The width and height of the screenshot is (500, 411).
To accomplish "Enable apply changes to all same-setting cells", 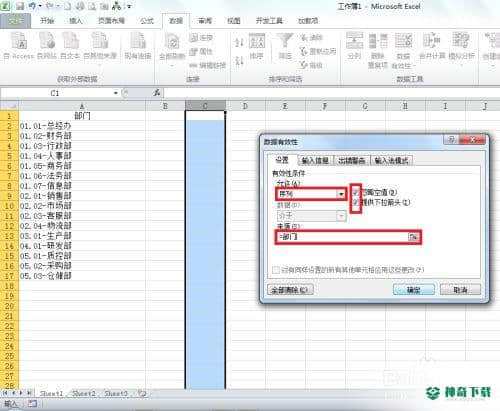I will click(x=276, y=270).
